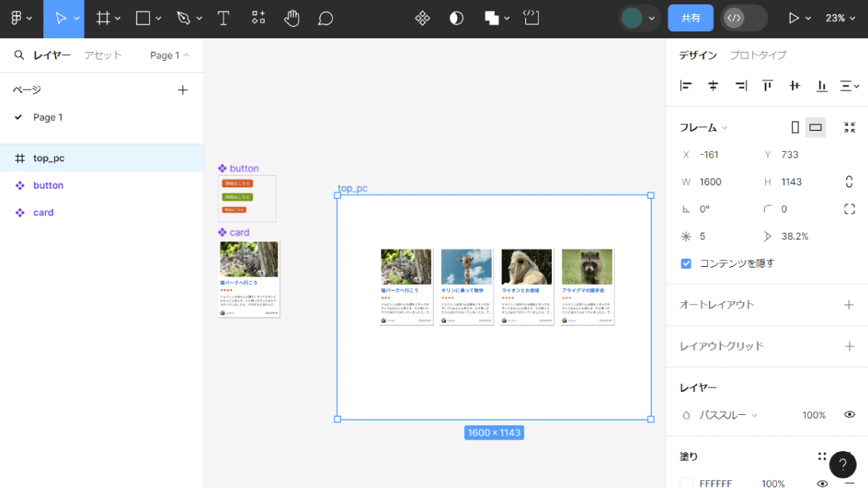
Task: Select landscape orientation for frame
Action: click(x=816, y=127)
